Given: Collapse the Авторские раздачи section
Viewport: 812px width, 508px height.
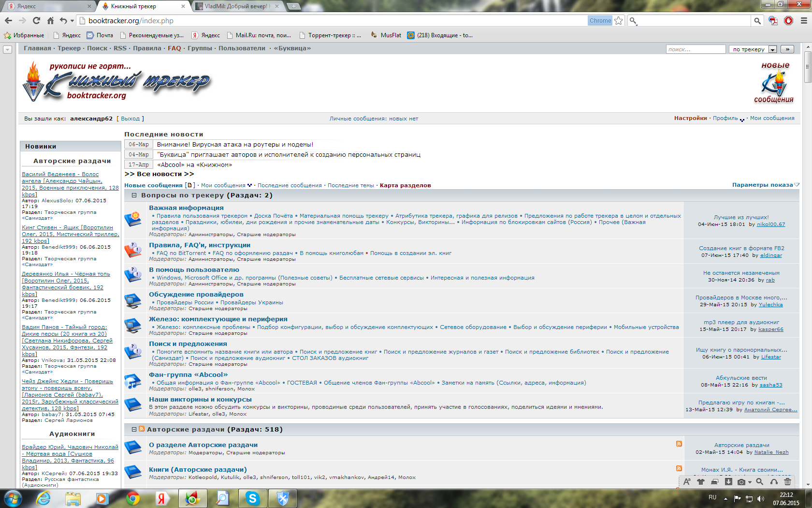Looking at the screenshot, I should coord(134,429).
